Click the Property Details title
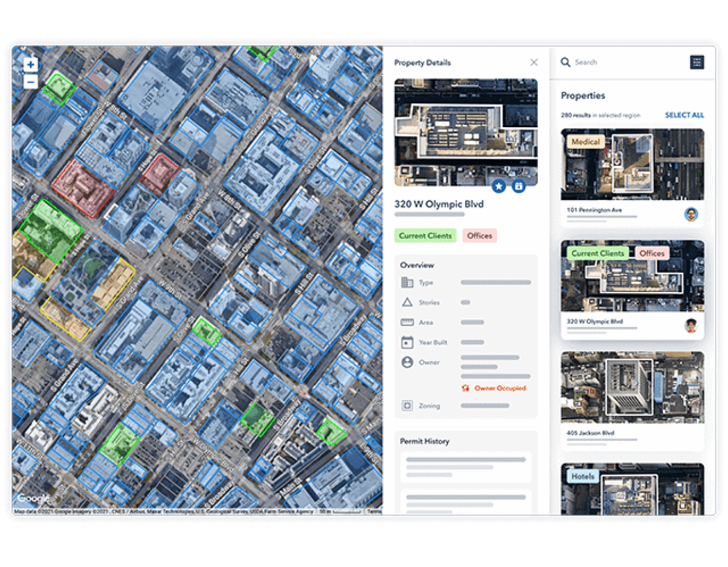 [x=422, y=63]
